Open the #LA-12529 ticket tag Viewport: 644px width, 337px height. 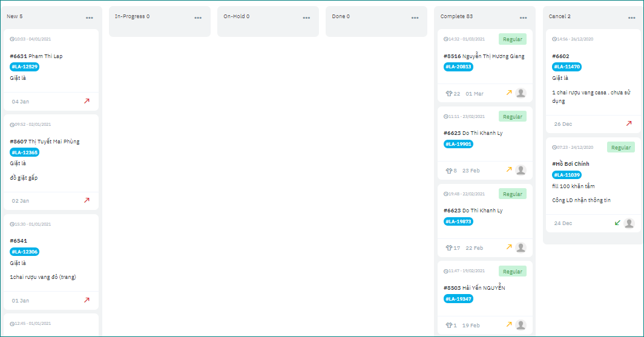coord(25,67)
